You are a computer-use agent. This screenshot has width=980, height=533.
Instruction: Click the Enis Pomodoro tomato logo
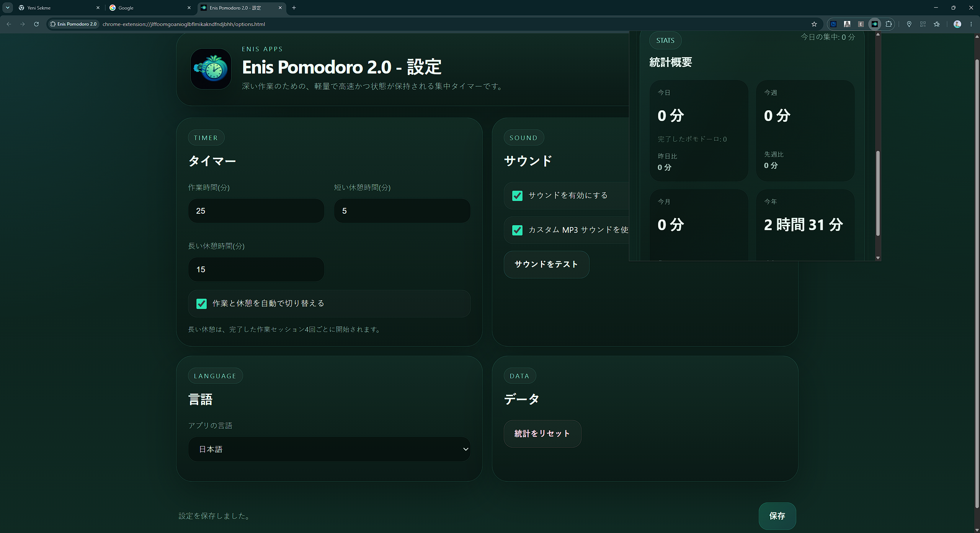211,69
